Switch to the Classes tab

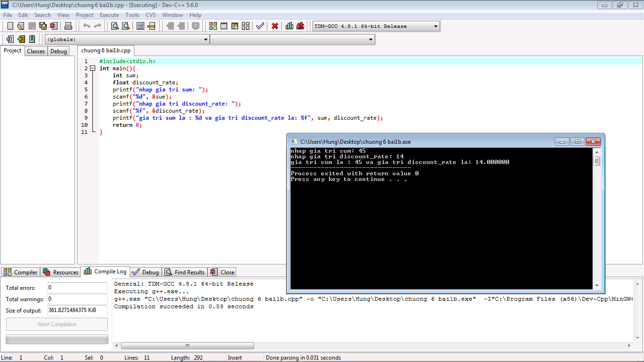point(36,51)
